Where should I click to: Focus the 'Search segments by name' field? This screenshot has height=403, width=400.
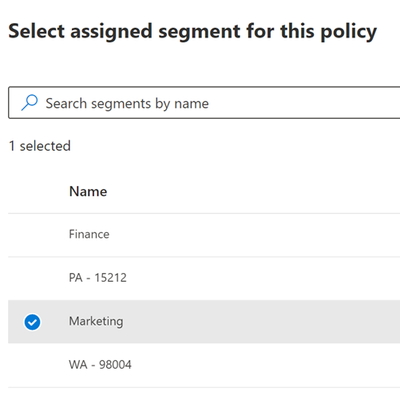(204, 103)
